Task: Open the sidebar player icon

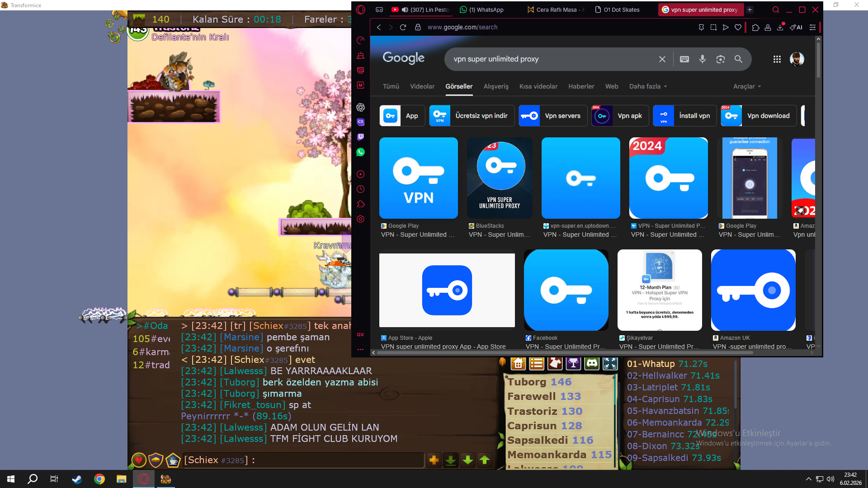Action: 360,174
